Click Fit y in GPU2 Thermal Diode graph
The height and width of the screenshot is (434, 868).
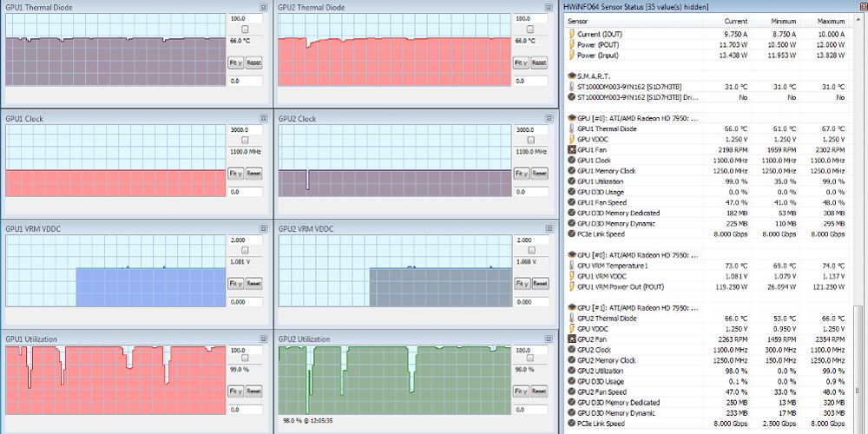[521, 63]
